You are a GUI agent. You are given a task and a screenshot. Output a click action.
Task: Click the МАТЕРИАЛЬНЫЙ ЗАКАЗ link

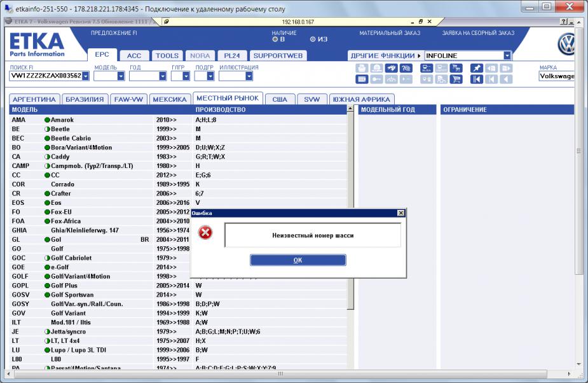390,33
